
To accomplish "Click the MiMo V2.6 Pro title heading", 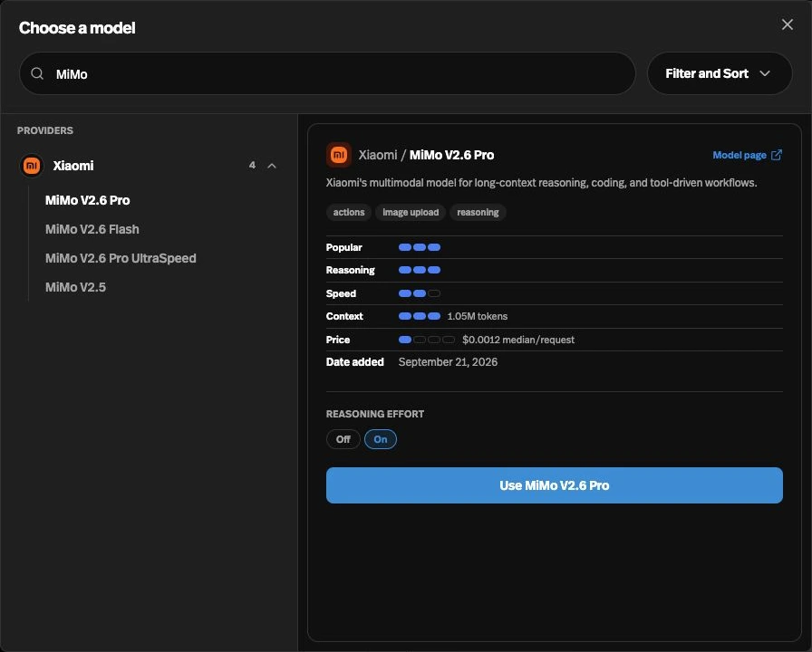I will (x=451, y=155).
